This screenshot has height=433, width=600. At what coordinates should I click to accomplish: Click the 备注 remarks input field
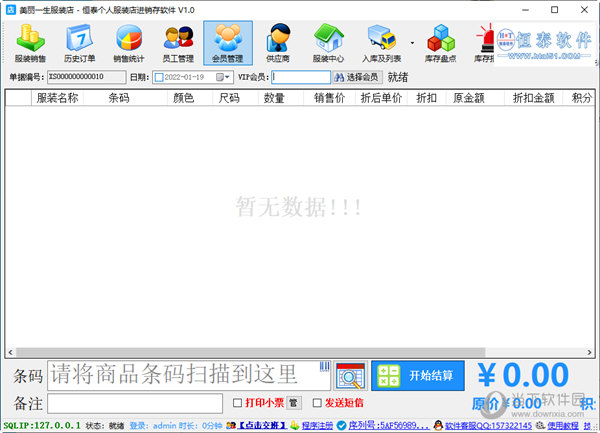click(135, 404)
